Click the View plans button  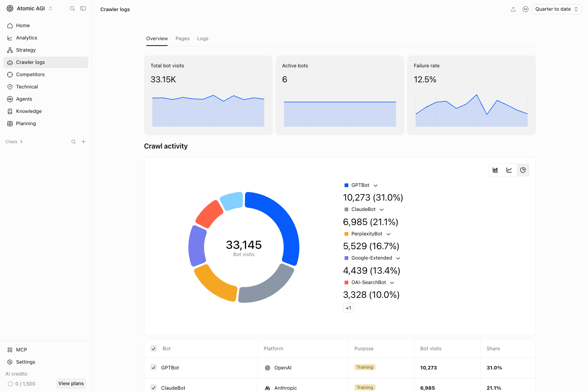coord(71,384)
